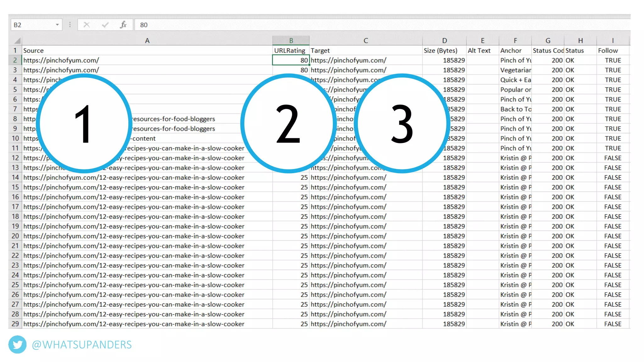Viewport: 644px width, 362px height.
Task: Select column B header
Action: (x=291, y=41)
